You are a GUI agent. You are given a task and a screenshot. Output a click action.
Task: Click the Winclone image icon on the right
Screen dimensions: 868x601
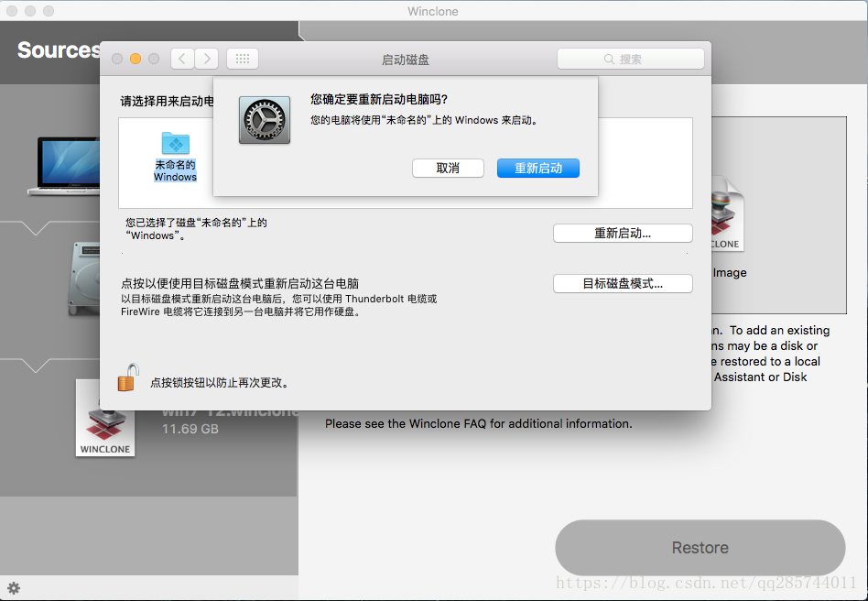(x=726, y=213)
